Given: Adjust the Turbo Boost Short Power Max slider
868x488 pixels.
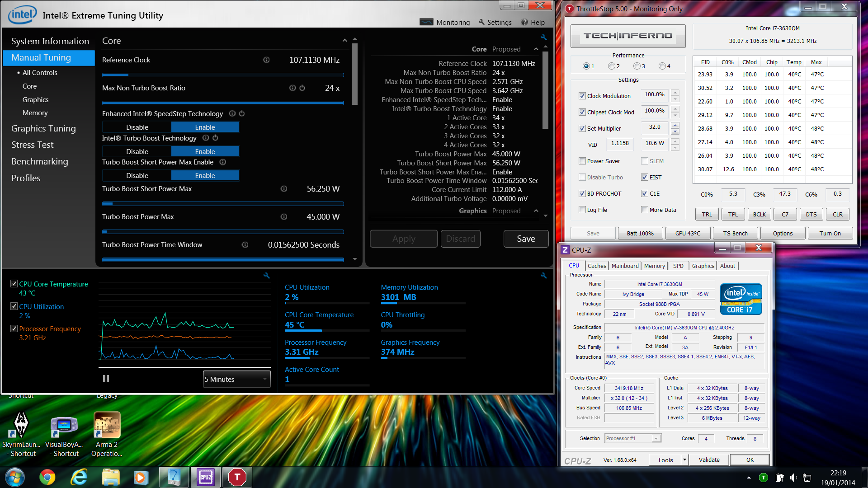Looking at the screenshot, I should [x=223, y=204].
